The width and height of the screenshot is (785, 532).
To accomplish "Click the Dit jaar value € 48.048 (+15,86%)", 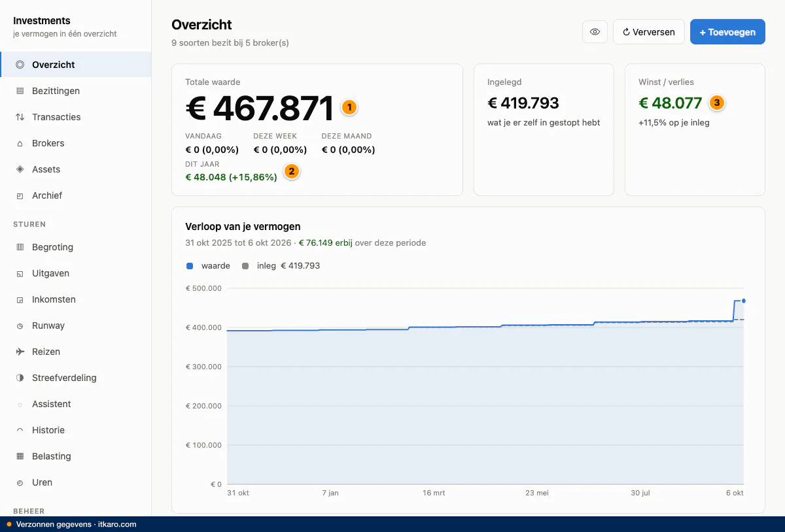I will 232,176.
